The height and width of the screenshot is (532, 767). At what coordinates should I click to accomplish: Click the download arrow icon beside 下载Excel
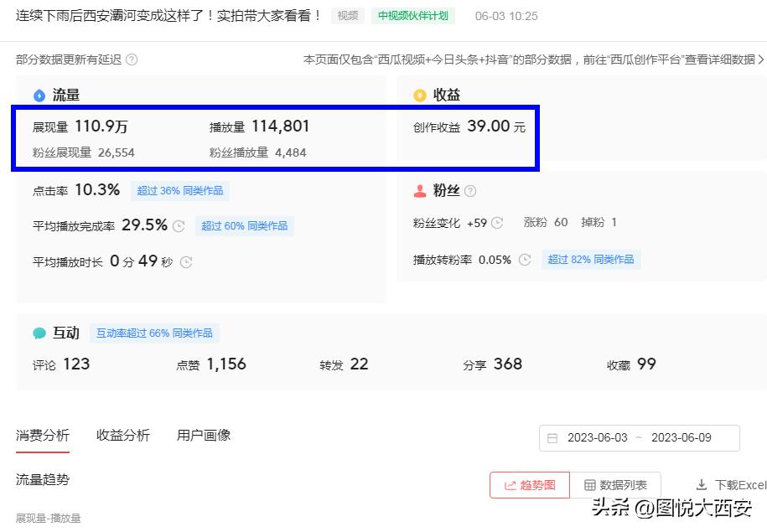(702, 484)
